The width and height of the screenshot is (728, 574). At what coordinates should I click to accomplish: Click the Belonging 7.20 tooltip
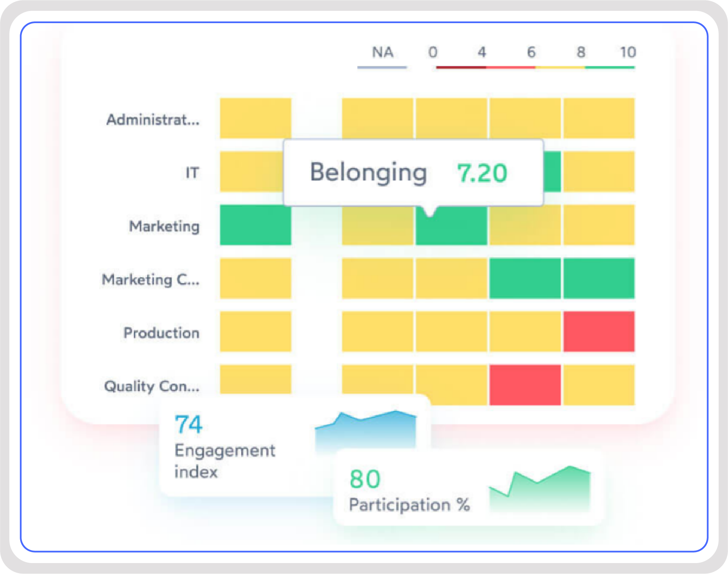tap(413, 173)
